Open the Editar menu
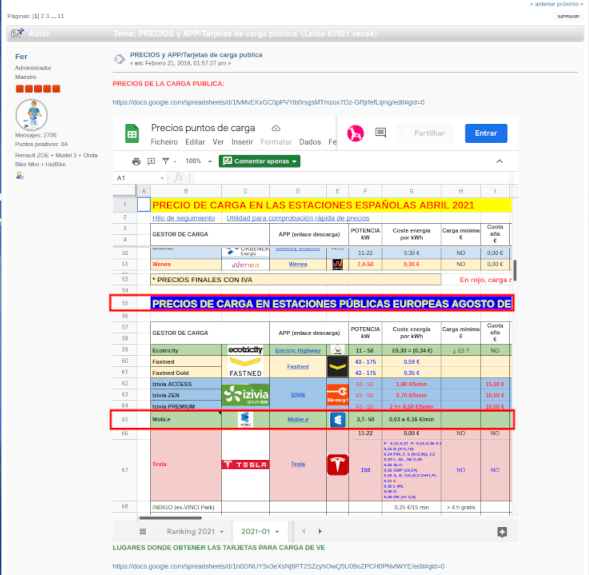The height and width of the screenshot is (575, 589). (x=195, y=142)
